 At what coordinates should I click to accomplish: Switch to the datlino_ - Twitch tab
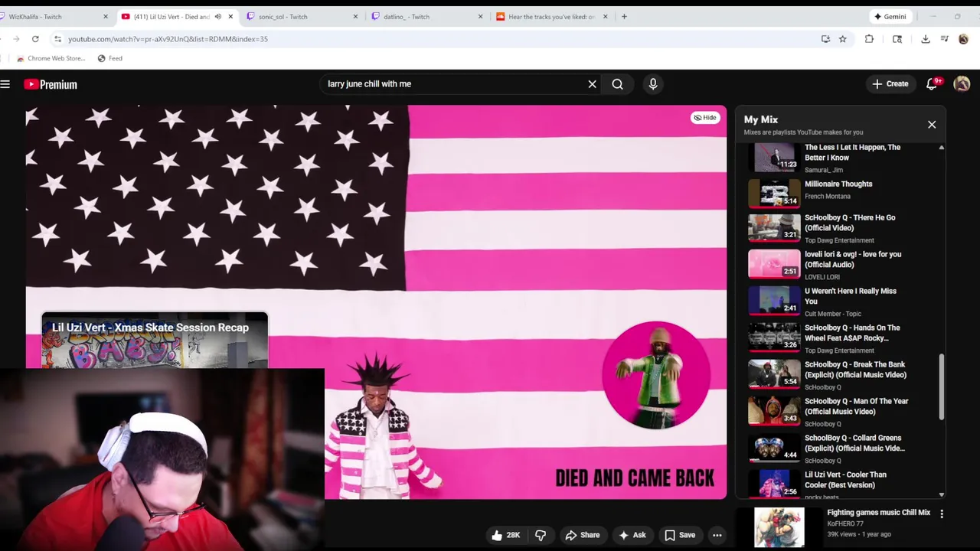[x=425, y=16]
